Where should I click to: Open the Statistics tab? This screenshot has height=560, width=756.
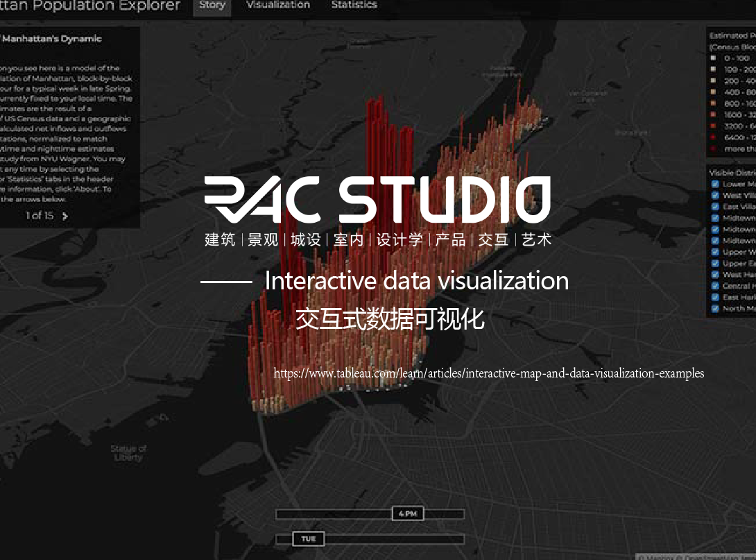[x=354, y=5]
